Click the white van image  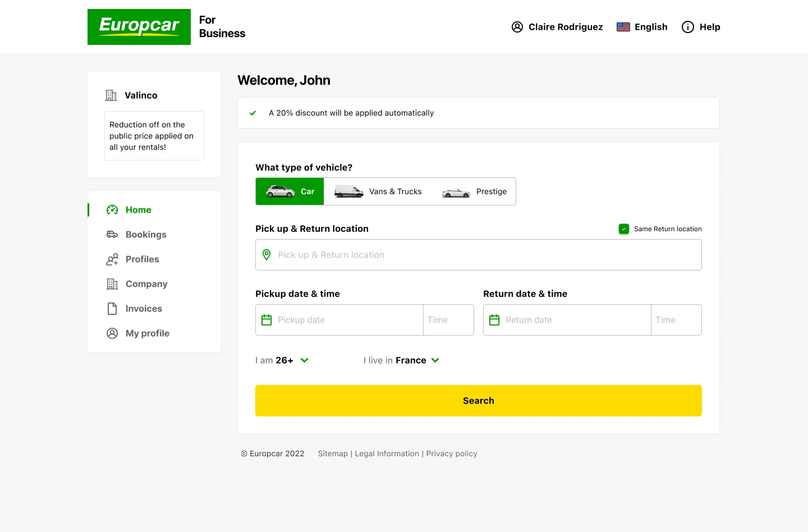pyautogui.click(x=349, y=191)
